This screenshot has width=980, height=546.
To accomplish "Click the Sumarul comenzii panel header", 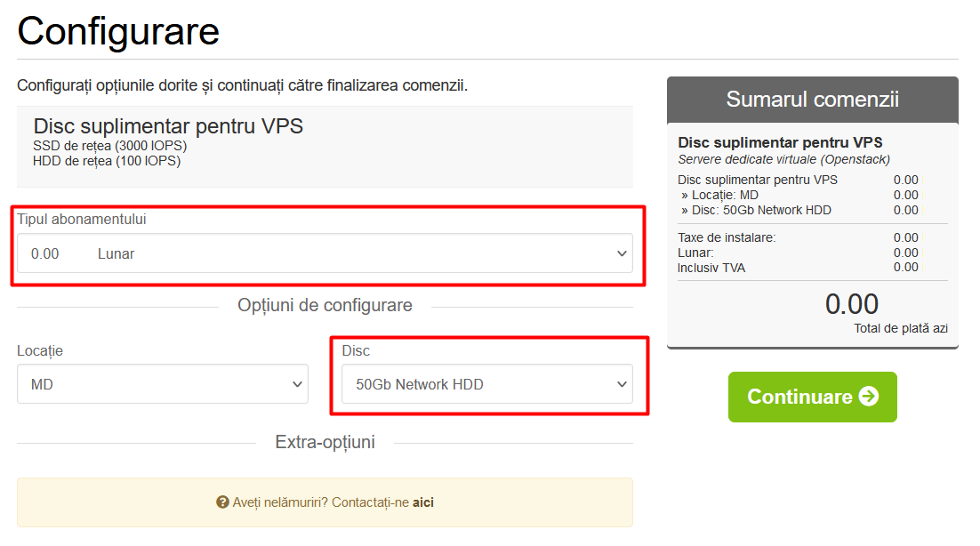I will [x=812, y=99].
